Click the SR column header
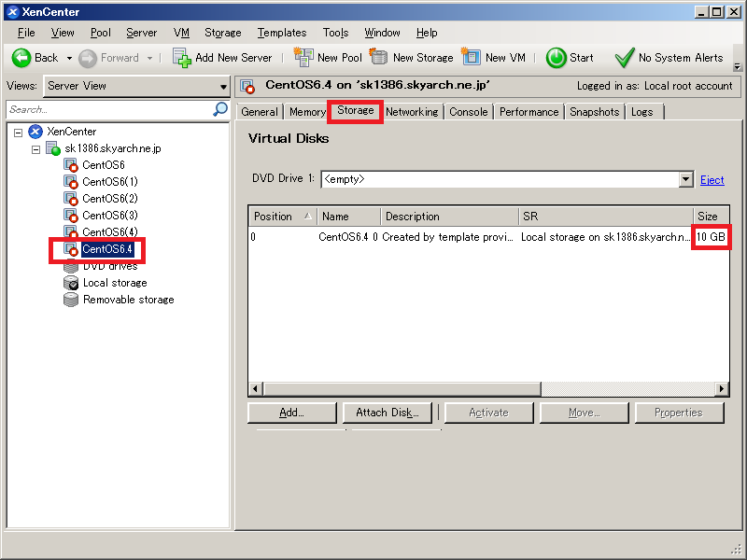Viewport: 747px width, 560px height. pos(605,217)
